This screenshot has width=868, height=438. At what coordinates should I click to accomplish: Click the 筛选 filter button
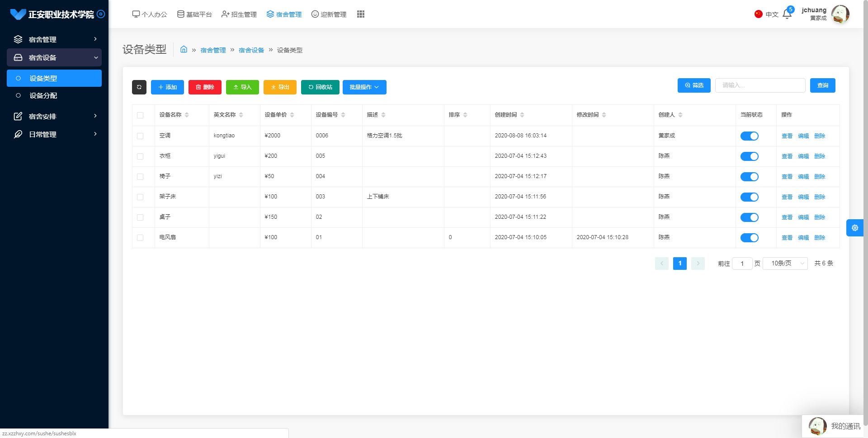(x=694, y=85)
